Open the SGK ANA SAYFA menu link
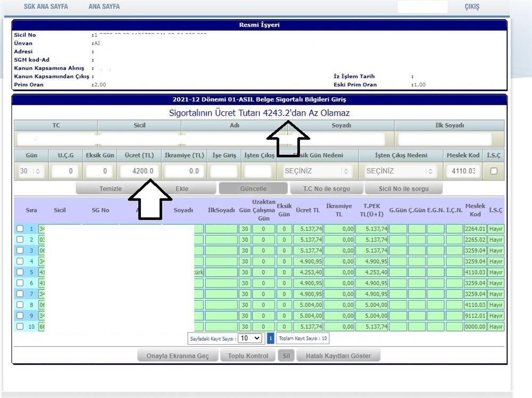Image resolution: width=532 pixels, height=398 pixels. tap(46, 6)
